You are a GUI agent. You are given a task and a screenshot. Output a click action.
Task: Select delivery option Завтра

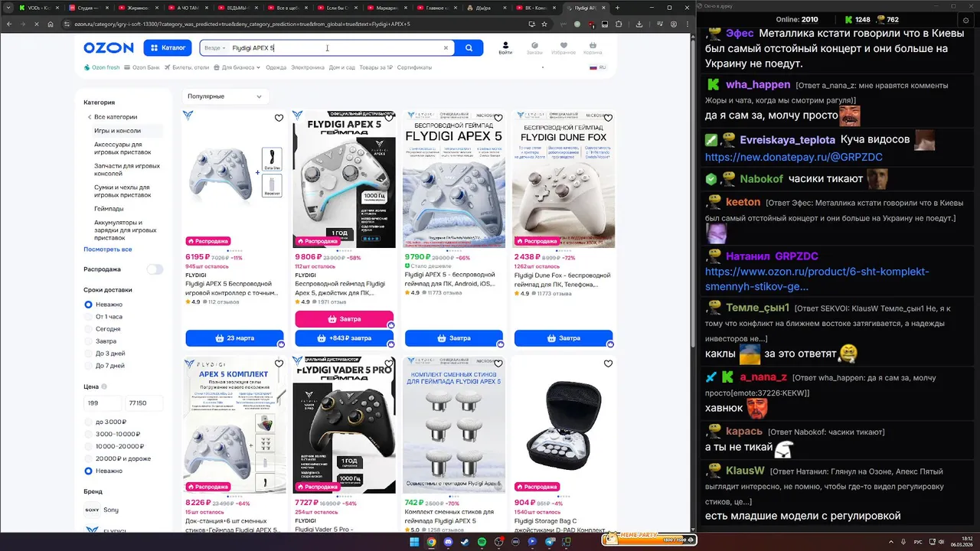(x=100, y=341)
